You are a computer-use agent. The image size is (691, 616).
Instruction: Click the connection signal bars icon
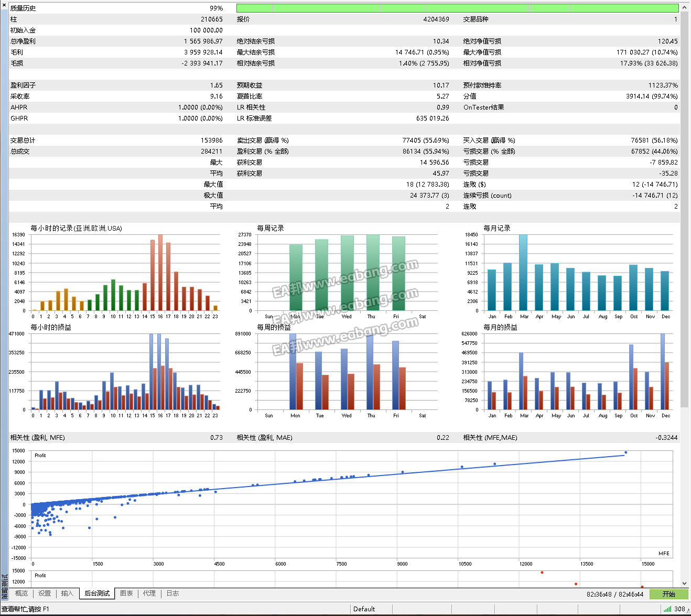click(x=667, y=609)
